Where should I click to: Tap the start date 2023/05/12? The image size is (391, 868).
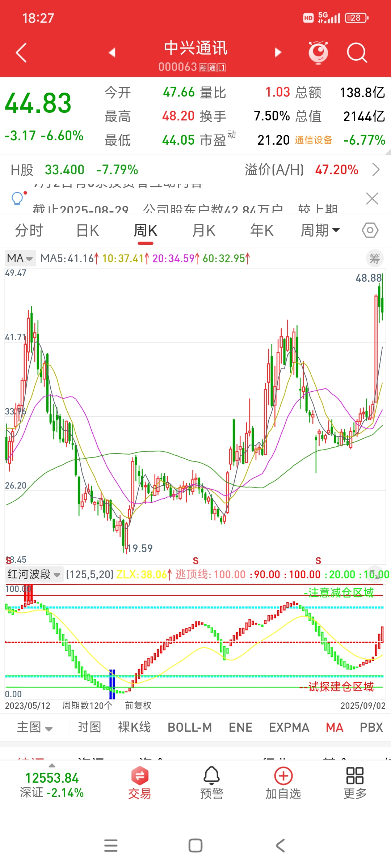28,706
